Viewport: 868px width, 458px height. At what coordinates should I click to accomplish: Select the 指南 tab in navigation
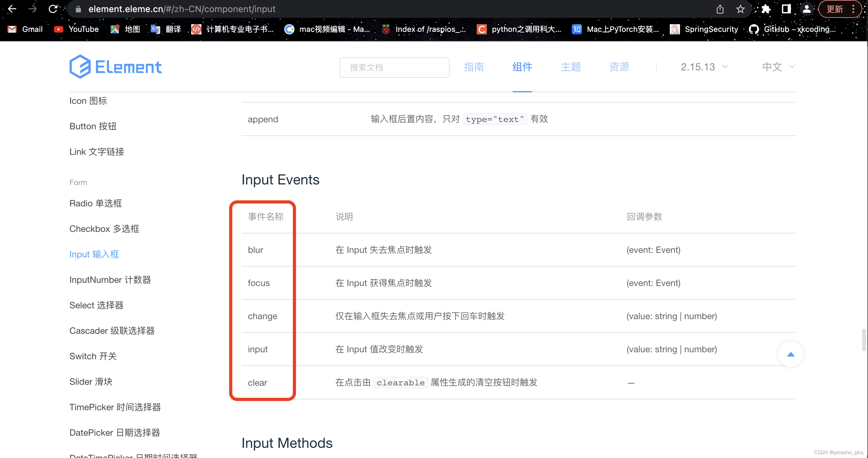pyautogui.click(x=473, y=67)
